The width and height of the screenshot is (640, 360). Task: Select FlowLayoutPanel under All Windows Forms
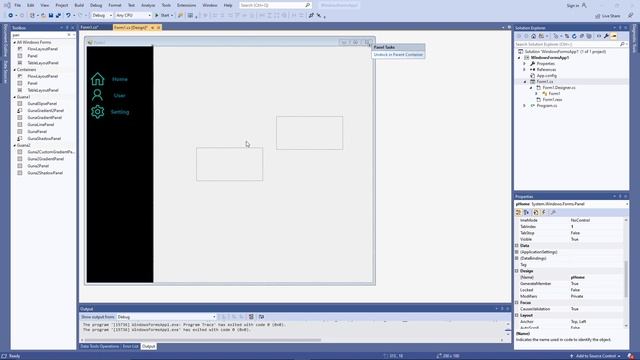[x=42, y=49]
